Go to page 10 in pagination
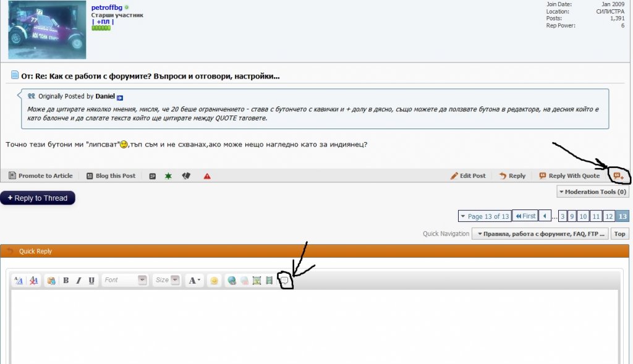Viewport: 633px width, 364px height. (x=583, y=216)
